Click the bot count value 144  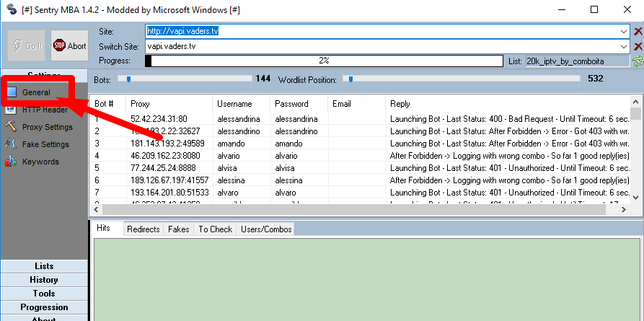[263, 79]
